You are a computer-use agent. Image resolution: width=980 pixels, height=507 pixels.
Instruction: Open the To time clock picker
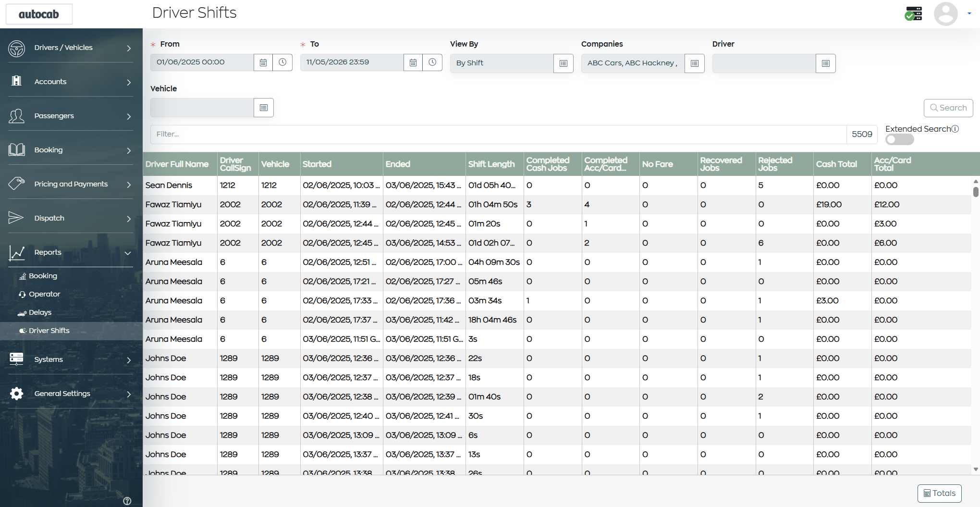tap(433, 62)
